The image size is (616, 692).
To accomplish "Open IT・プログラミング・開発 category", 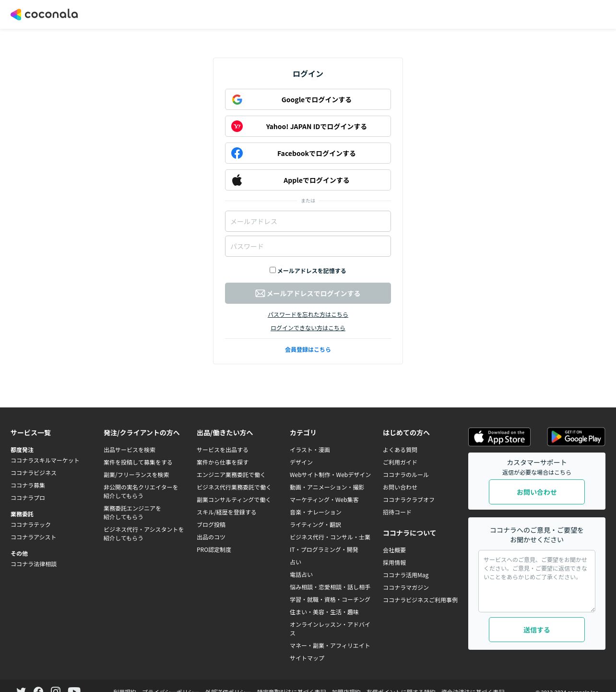I will click(x=324, y=550).
